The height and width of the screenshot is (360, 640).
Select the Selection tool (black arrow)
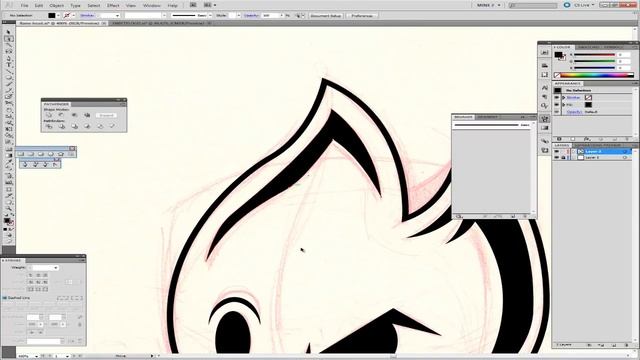[8, 32]
